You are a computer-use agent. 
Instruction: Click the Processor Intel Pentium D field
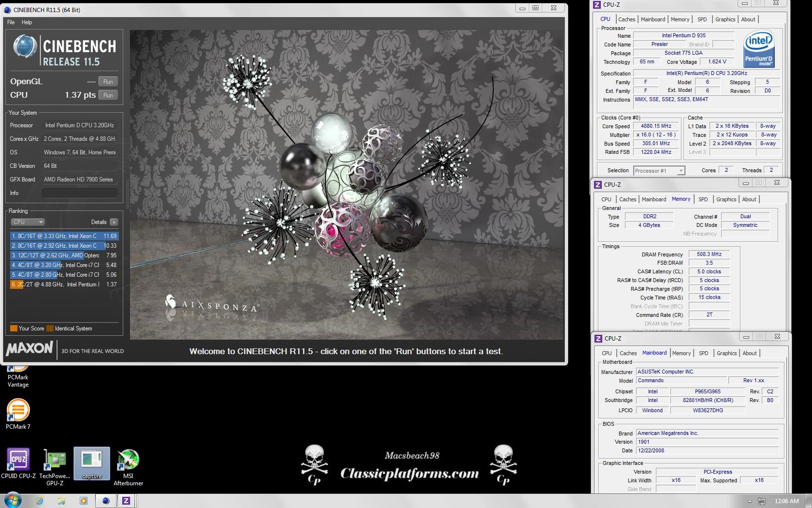(x=80, y=125)
